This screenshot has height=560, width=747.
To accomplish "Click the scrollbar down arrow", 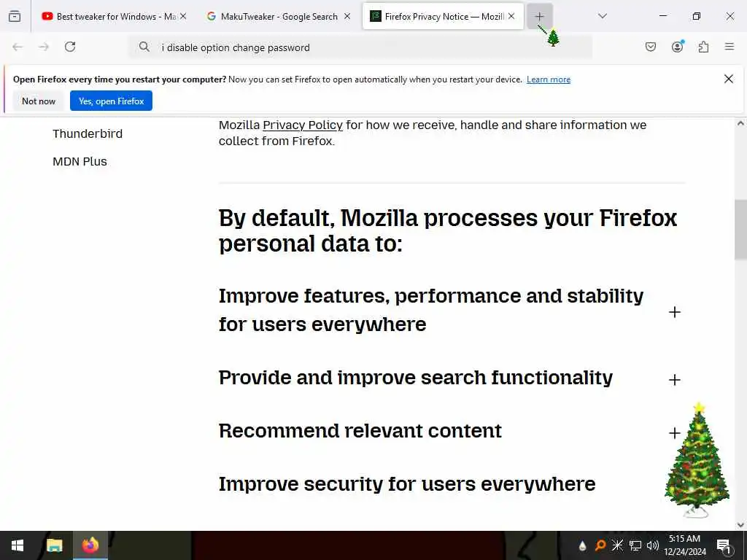I will click(740, 525).
